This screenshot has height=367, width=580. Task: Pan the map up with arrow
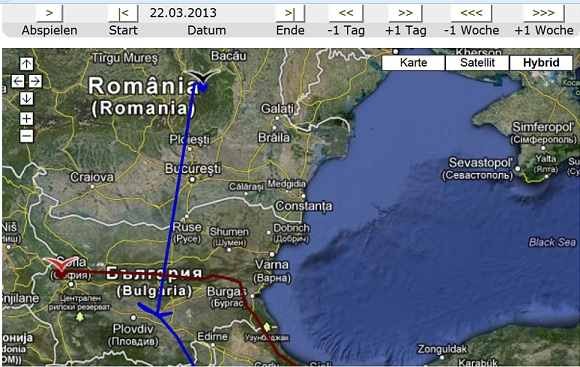(26, 64)
